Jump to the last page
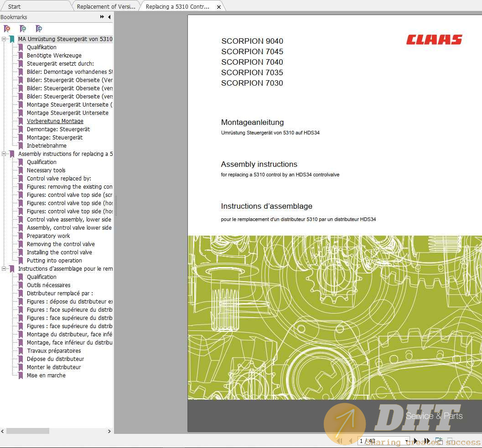Image resolution: width=482 pixels, height=448 pixels. point(427,441)
